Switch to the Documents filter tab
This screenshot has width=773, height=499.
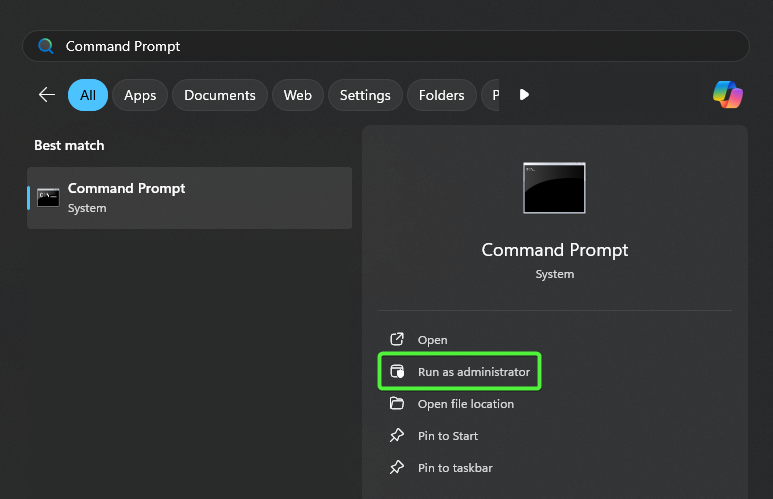pyautogui.click(x=220, y=95)
